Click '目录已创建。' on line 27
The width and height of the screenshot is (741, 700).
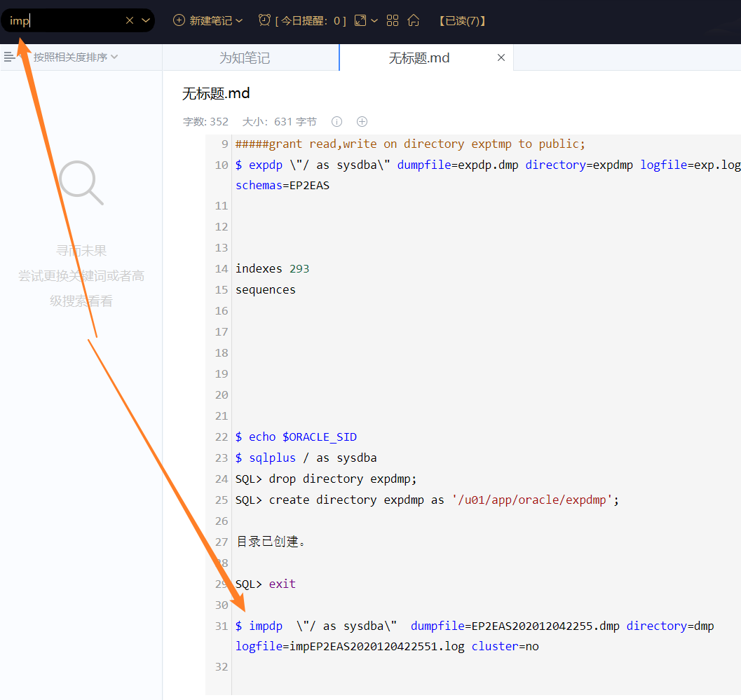271,542
